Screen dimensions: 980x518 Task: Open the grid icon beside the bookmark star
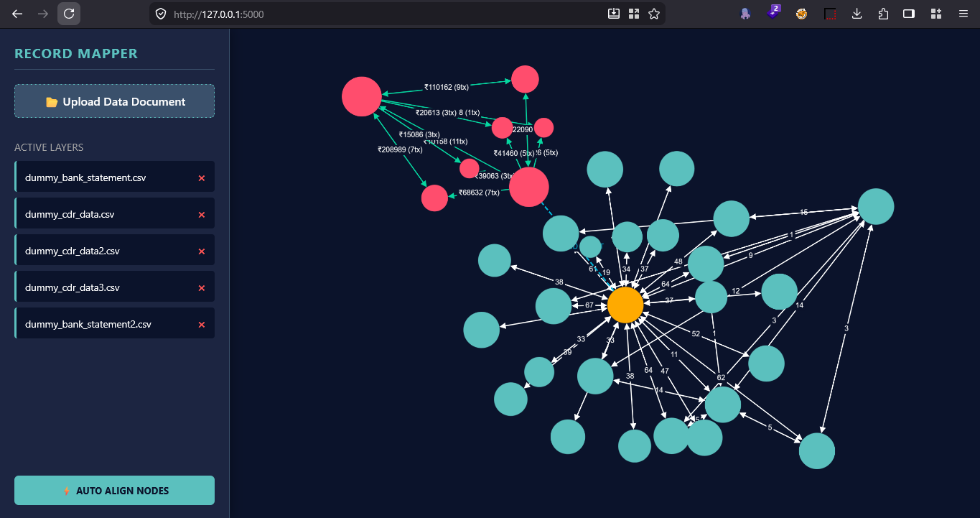tap(634, 14)
